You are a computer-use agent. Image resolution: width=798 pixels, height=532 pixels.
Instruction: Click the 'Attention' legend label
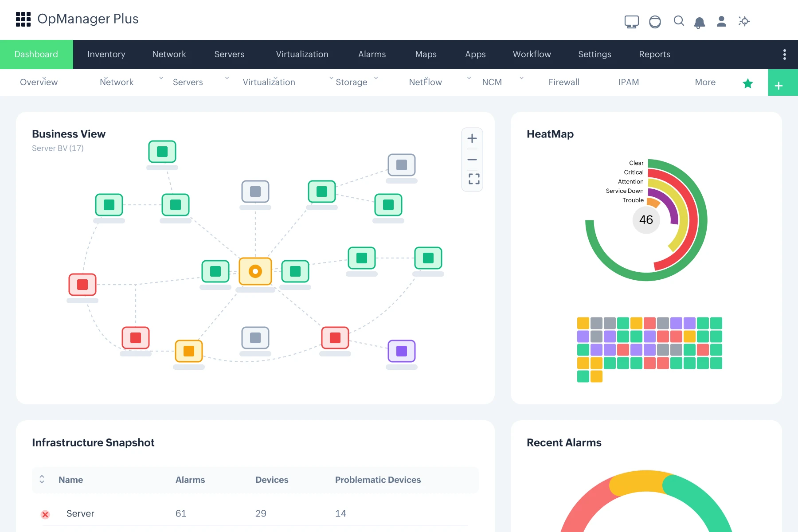click(630, 182)
